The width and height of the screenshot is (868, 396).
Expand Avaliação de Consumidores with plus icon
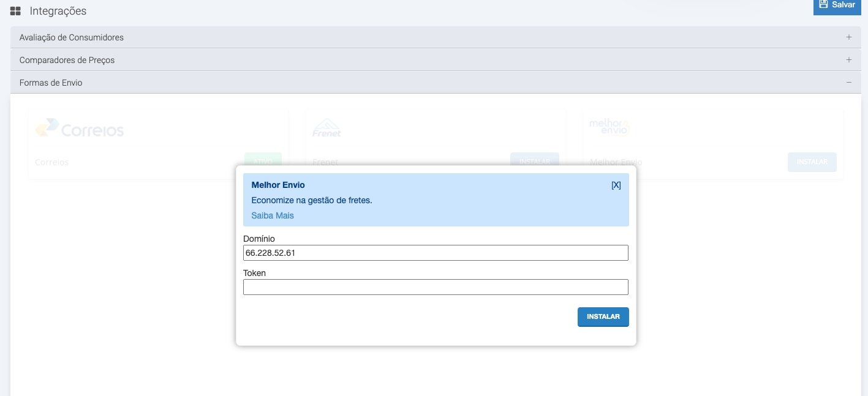coord(848,37)
